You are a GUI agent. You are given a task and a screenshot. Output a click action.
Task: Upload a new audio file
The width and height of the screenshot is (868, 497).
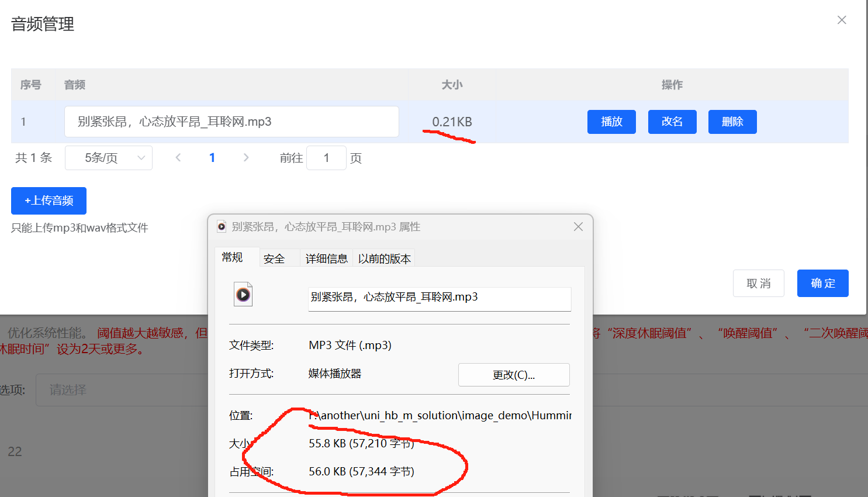pos(49,201)
